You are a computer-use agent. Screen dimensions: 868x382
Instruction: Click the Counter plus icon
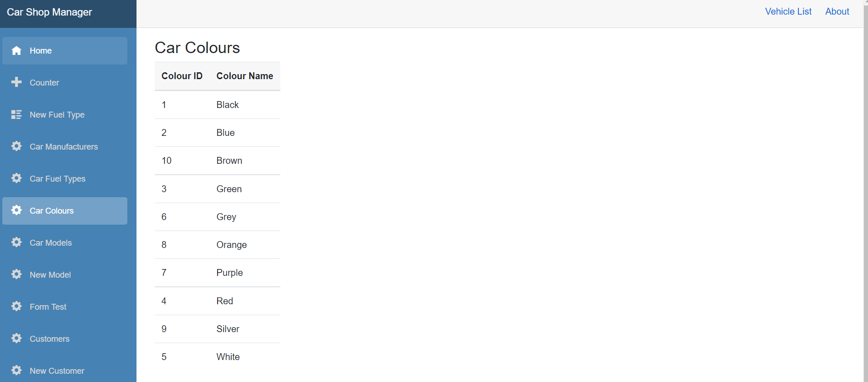[16, 82]
